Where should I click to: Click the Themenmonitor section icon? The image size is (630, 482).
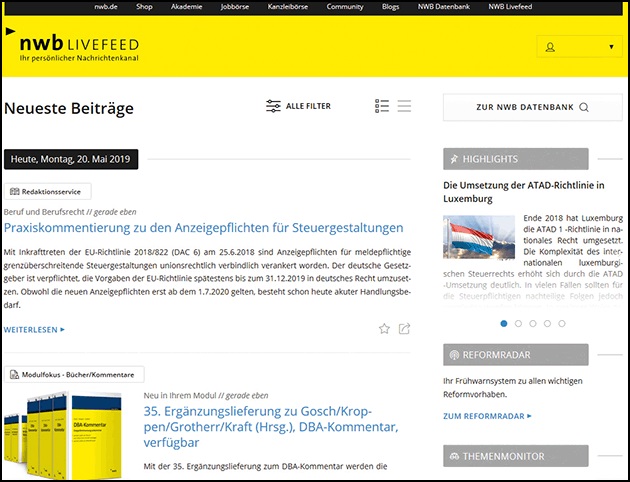tap(455, 456)
